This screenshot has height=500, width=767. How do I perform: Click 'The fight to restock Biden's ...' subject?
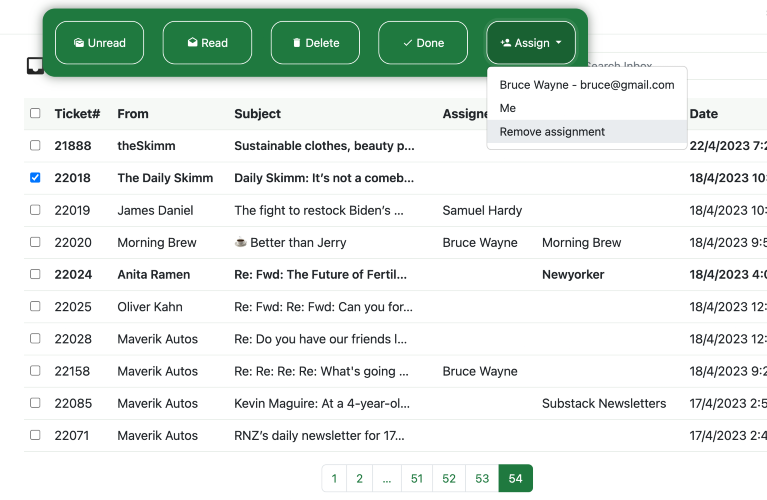[x=319, y=210]
